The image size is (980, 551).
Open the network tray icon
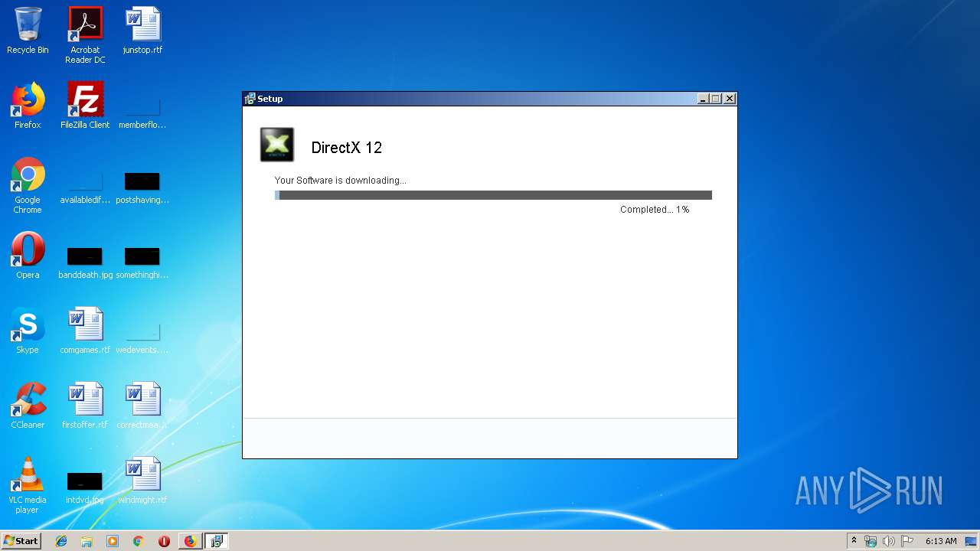click(x=871, y=541)
